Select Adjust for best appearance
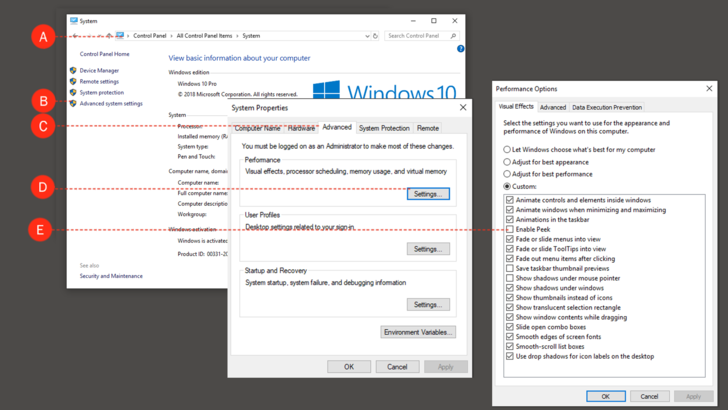This screenshot has height=410, width=728. coord(507,162)
